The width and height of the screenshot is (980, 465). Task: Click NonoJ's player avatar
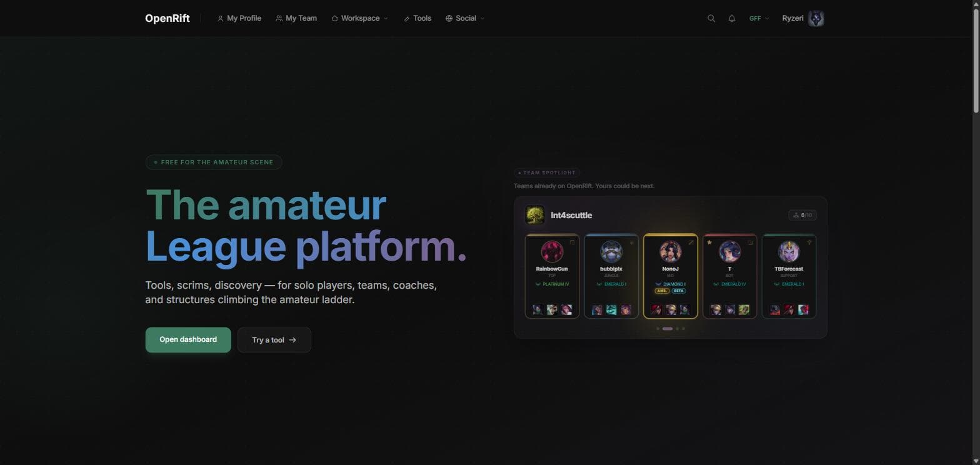coord(671,252)
